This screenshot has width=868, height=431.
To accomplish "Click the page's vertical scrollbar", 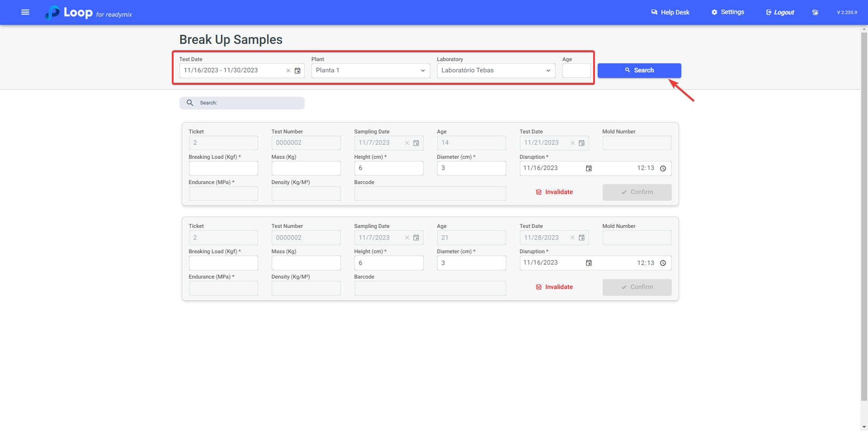I will [x=864, y=216].
